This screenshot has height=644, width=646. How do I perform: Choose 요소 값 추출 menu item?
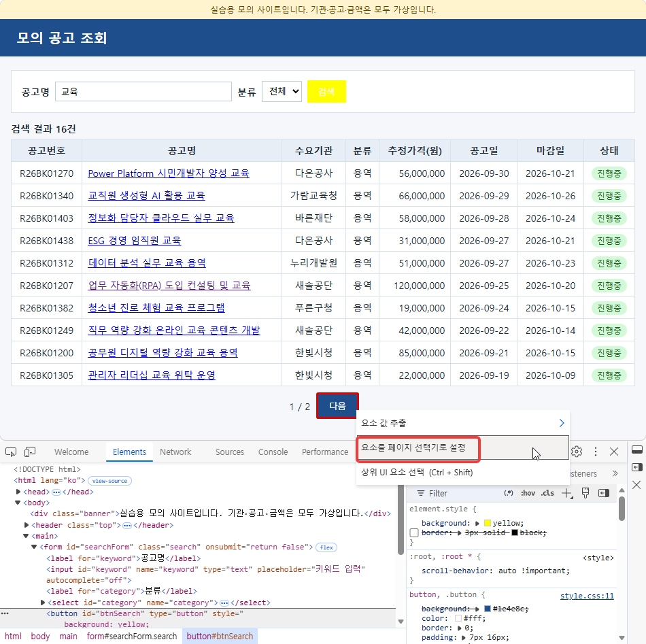(x=462, y=423)
